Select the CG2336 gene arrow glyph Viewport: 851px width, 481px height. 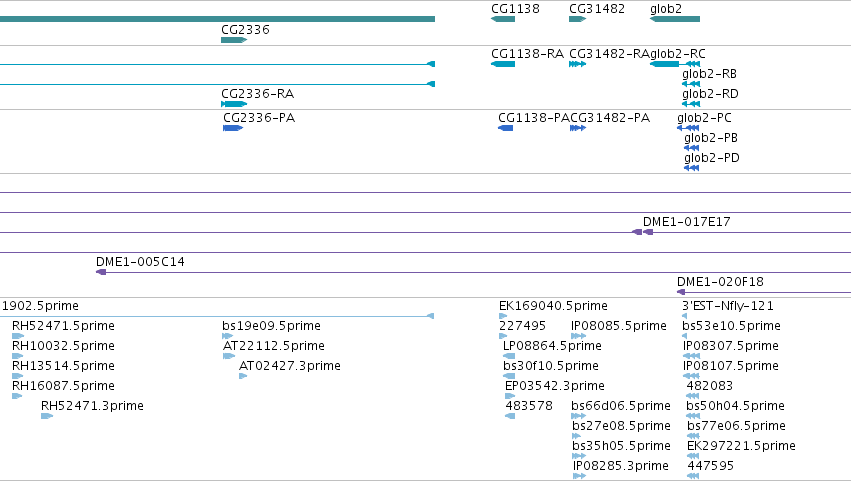234,40
